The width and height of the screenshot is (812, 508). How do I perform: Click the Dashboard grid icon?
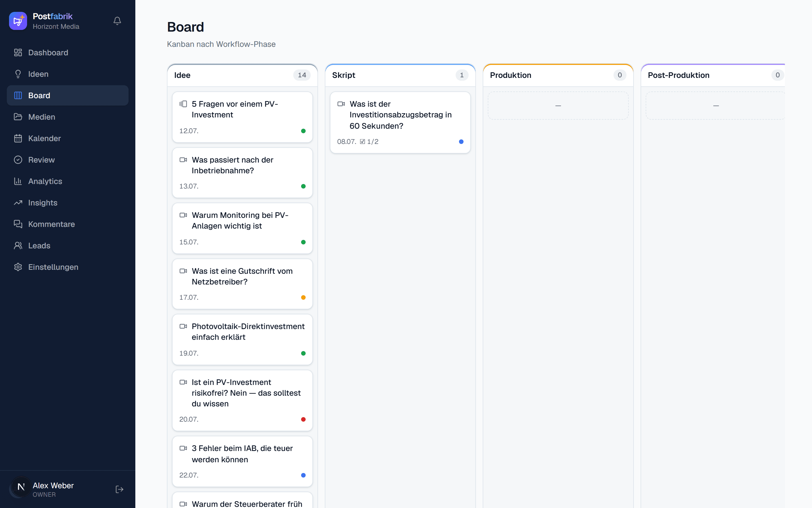tap(18, 53)
